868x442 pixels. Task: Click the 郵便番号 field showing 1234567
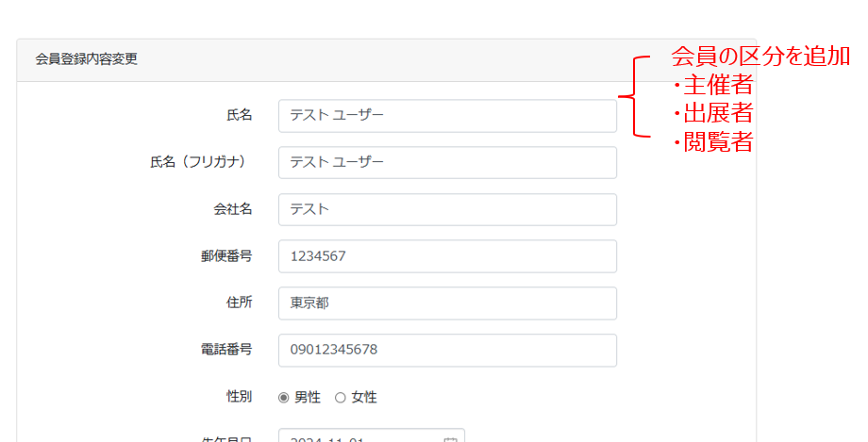pos(447,256)
